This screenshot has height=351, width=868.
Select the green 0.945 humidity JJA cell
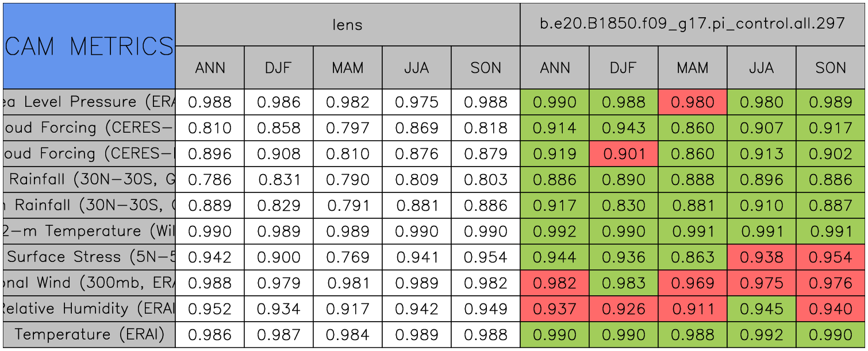pyautogui.click(x=761, y=309)
